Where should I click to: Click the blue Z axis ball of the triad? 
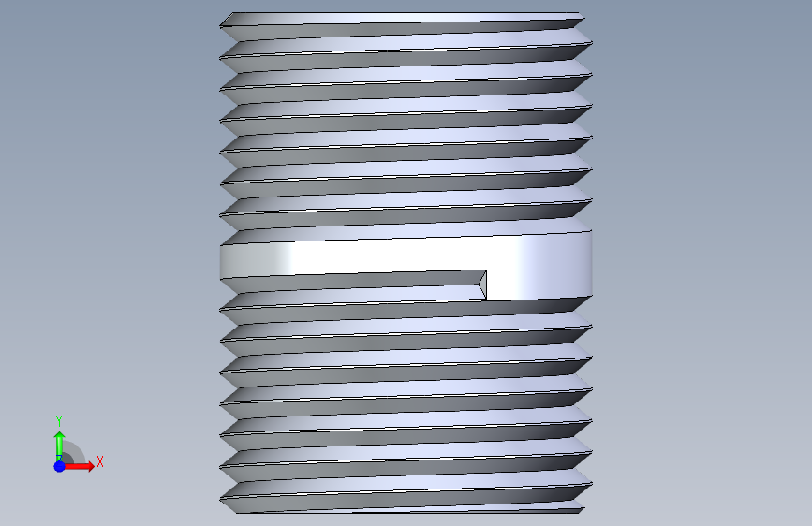point(59,466)
